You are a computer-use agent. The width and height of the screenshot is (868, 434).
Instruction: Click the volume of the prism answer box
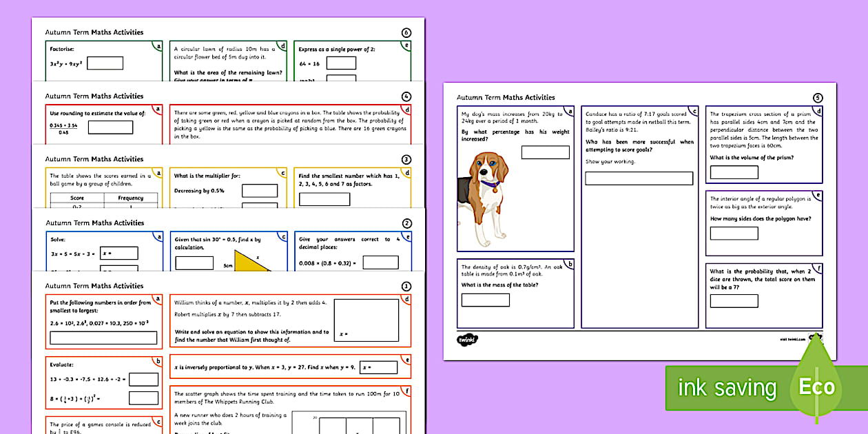734,172
